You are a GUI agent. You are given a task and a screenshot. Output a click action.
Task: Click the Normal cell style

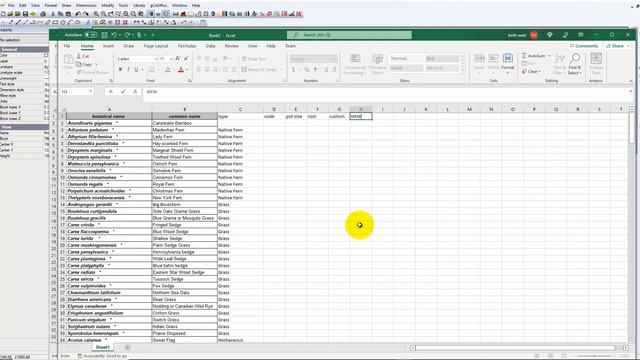coord(406,59)
